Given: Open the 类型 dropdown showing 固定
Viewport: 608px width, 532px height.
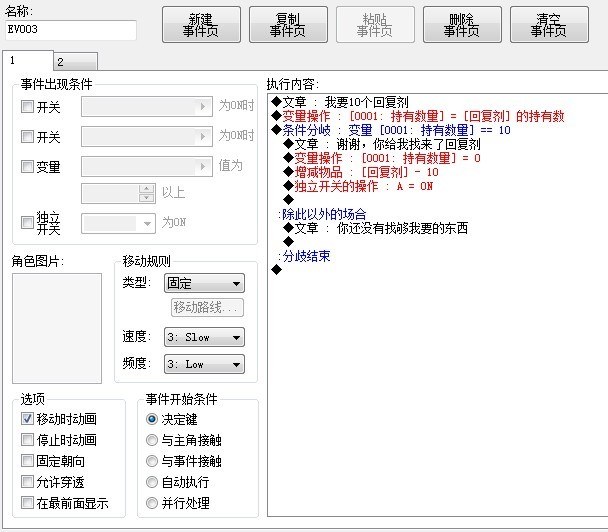Looking at the screenshot, I should click(x=204, y=283).
